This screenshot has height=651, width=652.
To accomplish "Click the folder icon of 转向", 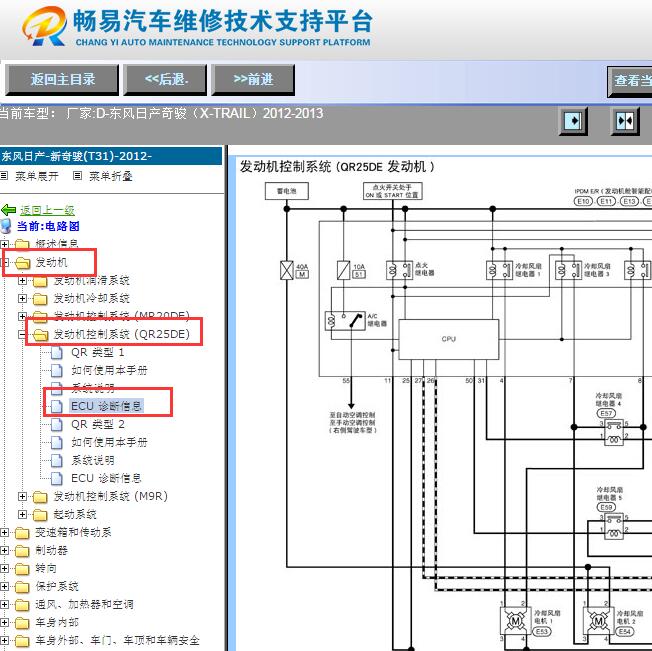I will click(x=22, y=569).
